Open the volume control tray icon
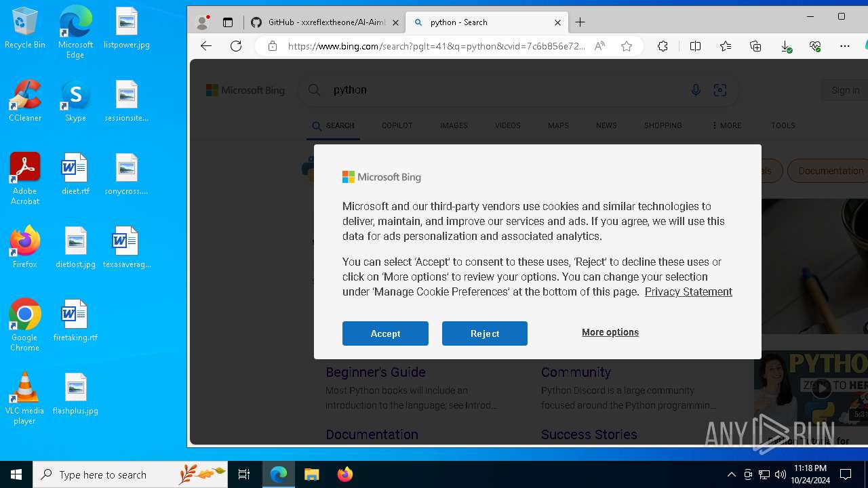 tap(781, 474)
